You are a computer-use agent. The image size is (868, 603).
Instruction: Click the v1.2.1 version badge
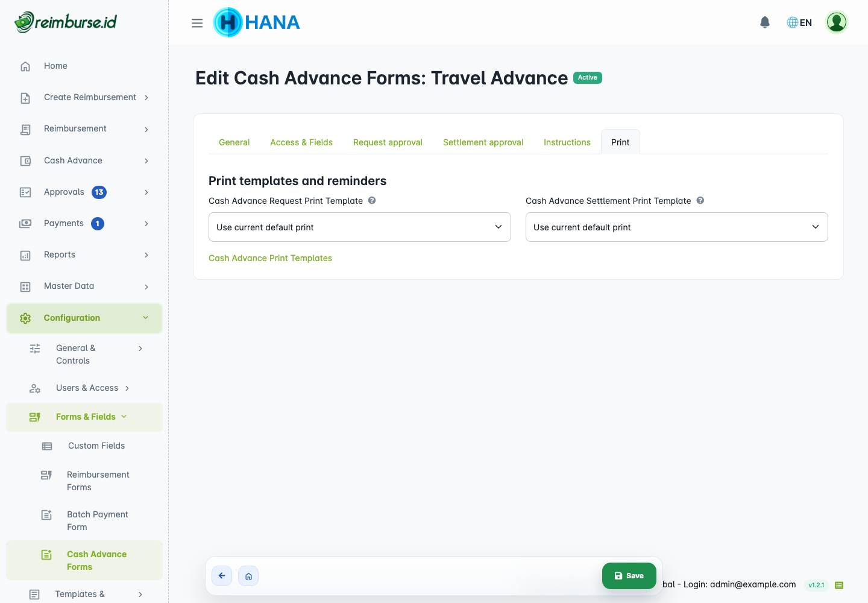[x=816, y=585]
